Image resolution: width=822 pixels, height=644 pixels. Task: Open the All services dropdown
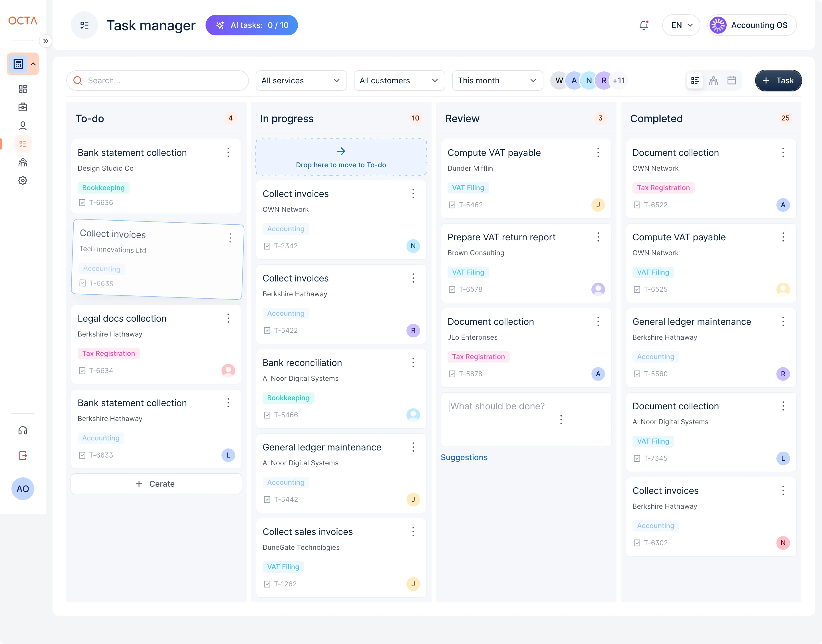(x=301, y=80)
